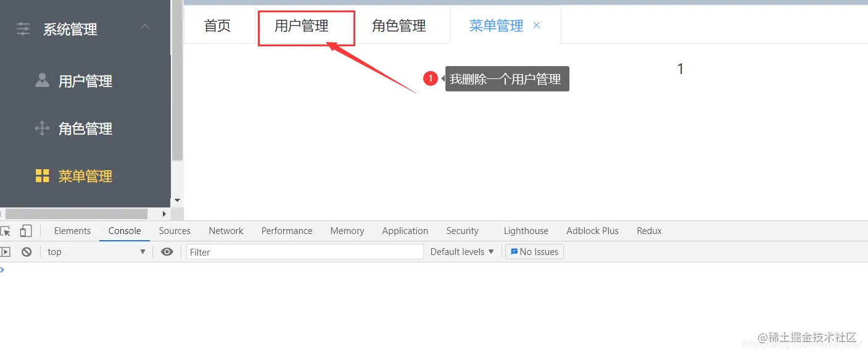Open the Performance panel
Screen dimensions: 868x355
287,231
